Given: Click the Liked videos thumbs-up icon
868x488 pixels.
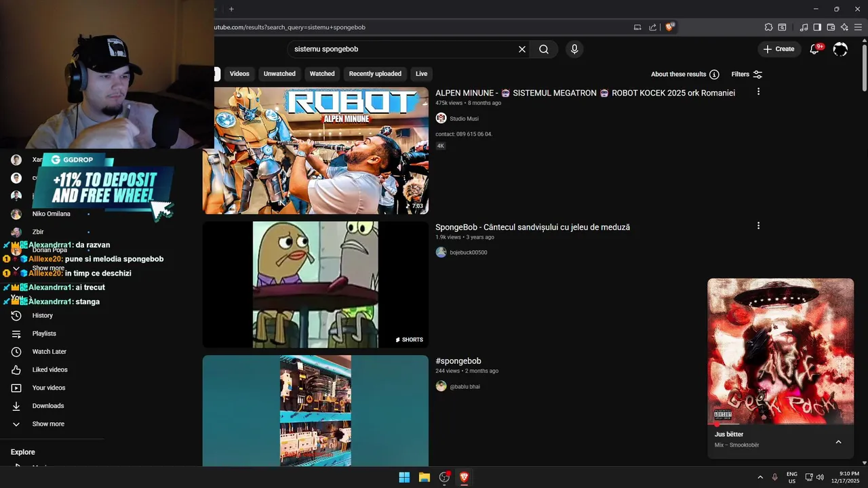Looking at the screenshot, I should [x=16, y=369].
